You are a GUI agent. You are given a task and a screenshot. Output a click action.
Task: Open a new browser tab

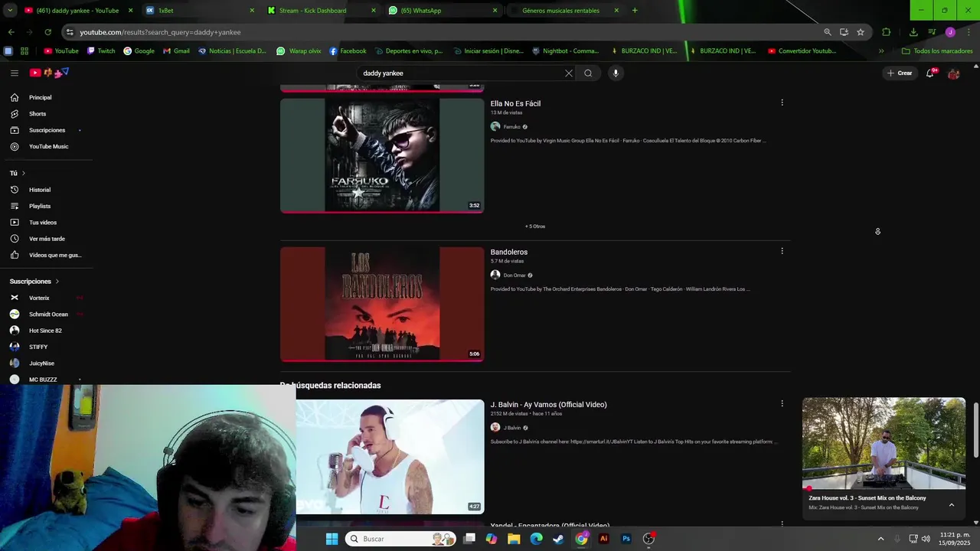coord(635,11)
